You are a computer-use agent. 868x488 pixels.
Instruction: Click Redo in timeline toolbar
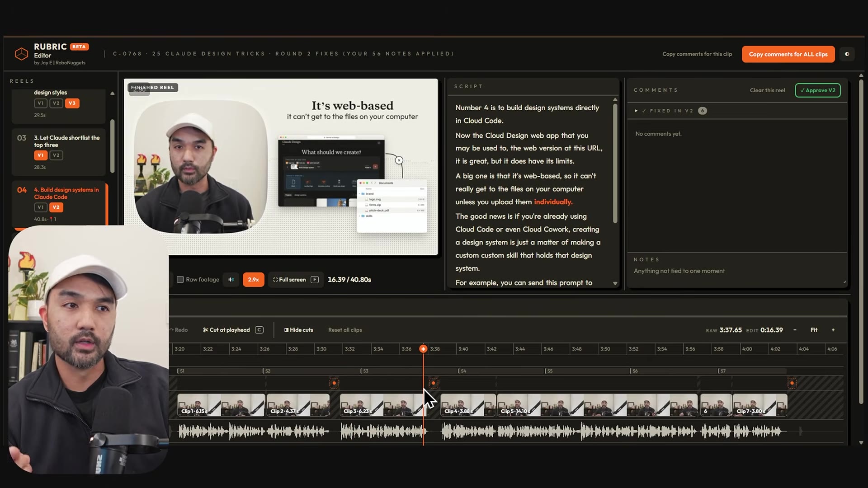[179, 330]
